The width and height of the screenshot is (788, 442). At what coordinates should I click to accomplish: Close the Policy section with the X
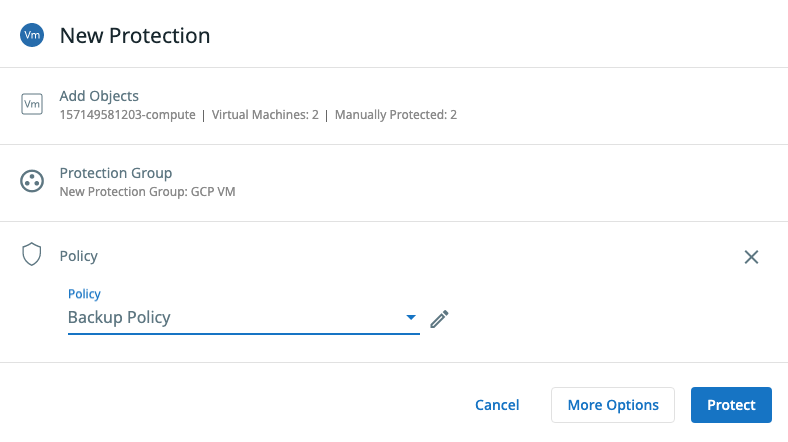(x=752, y=257)
